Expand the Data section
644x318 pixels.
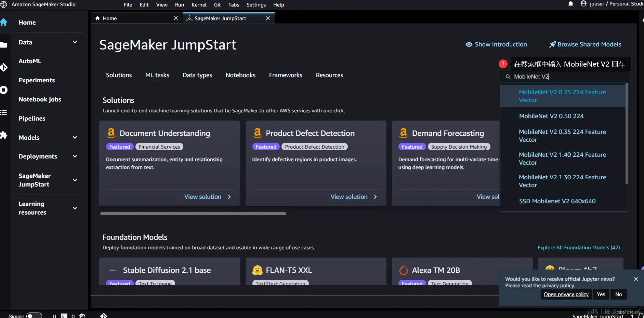click(75, 42)
